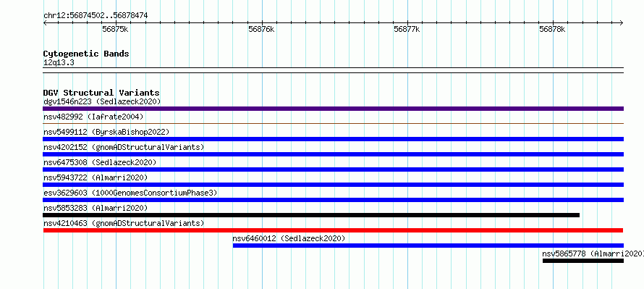Click the nsv6475308 (Sedlazeck2020) label
Screen dimensions: 644x289
[x=100, y=162]
